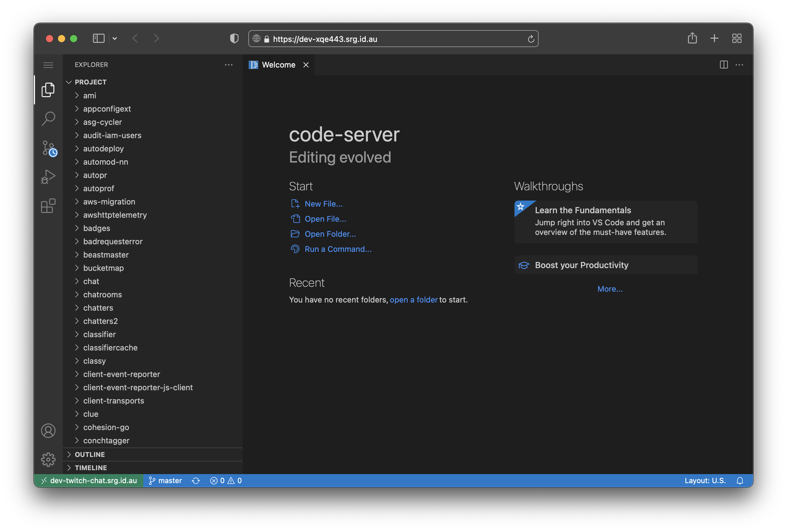
Task: Open the Run and Debug view
Action: pos(48,176)
